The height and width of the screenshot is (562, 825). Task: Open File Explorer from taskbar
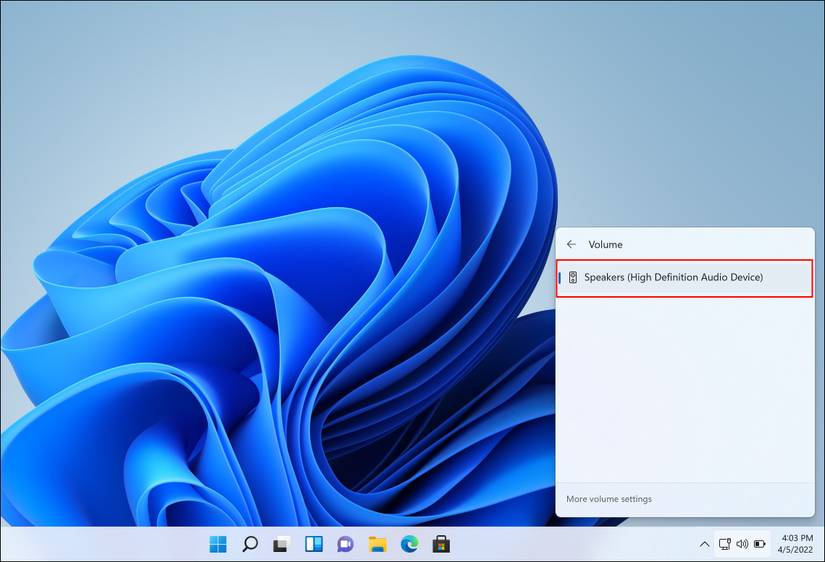pos(377,544)
